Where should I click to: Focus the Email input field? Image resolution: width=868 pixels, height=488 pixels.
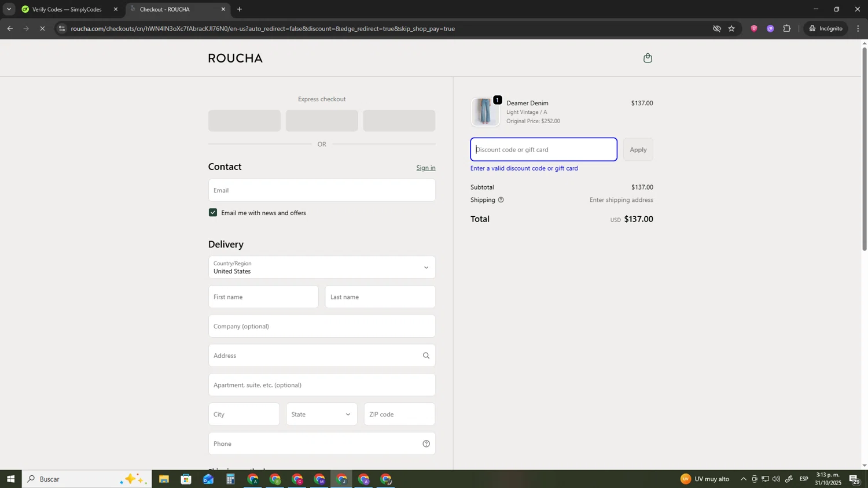[322, 190]
